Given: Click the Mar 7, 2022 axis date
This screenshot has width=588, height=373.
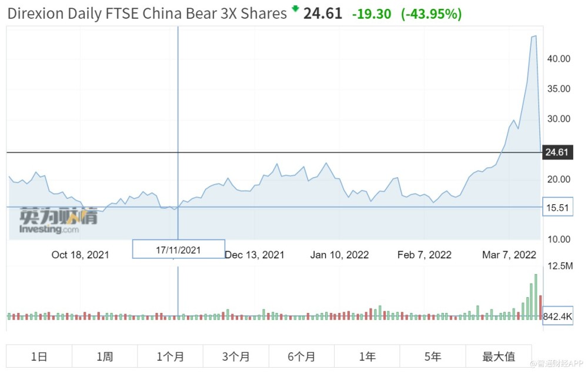Looking at the screenshot, I should click(509, 255).
